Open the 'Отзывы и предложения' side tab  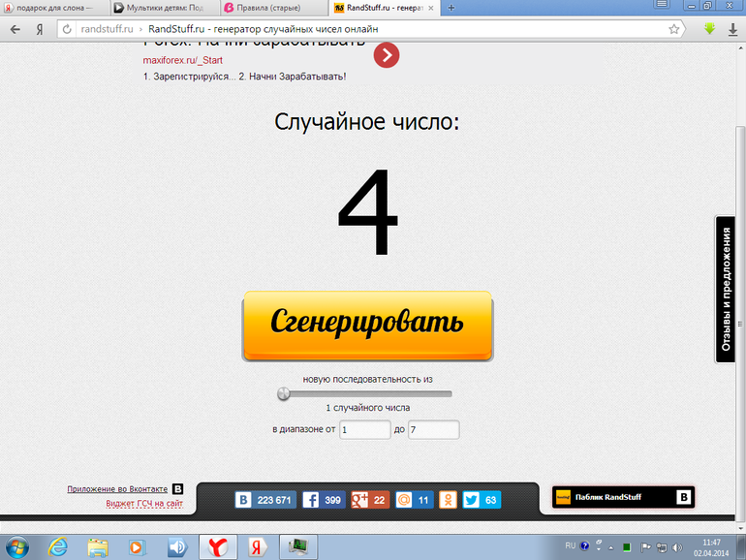725,290
